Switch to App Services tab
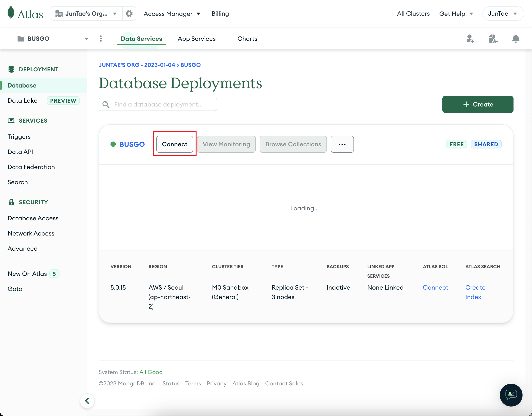532x416 pixels. tap(196, 38)
